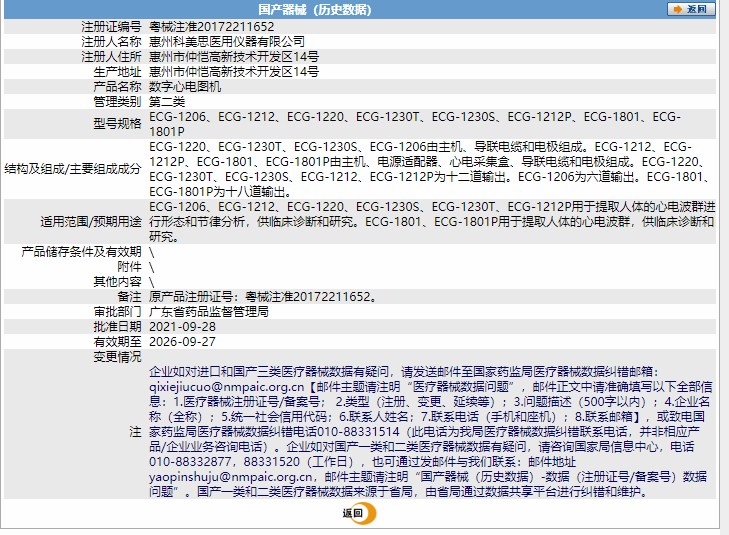The image size is (729, 535).
Task: Click the 有效期至 label
Action: (x=117, y=342)
